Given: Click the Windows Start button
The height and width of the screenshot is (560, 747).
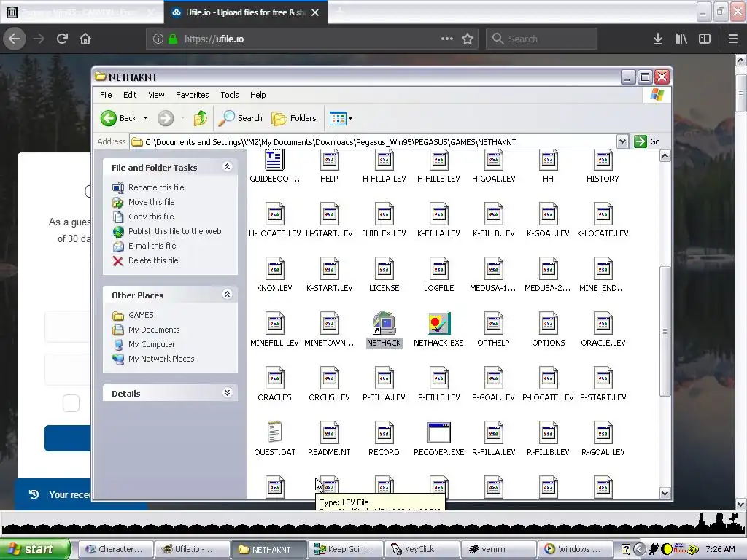Looking at the screenshot, I should (x=35, y=549).
